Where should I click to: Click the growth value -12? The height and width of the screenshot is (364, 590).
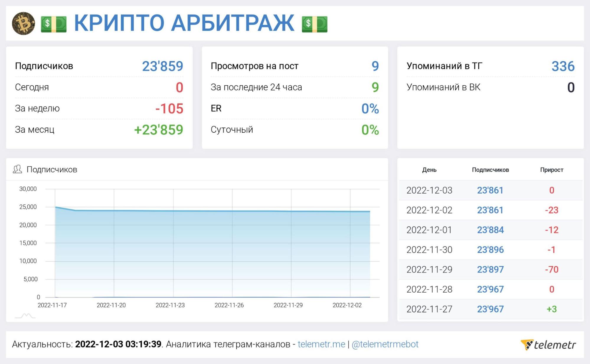(552, 230)
